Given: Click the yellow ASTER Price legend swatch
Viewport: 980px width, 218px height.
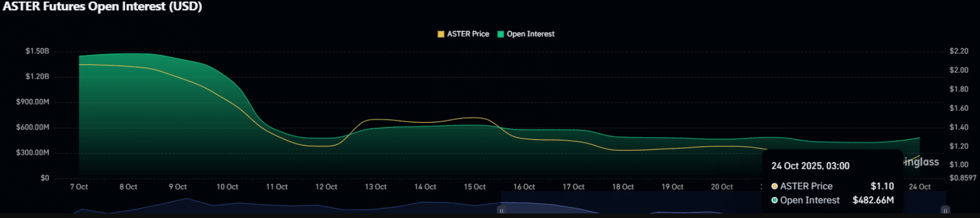Looking at the screenshot, I should pos(441,34).
